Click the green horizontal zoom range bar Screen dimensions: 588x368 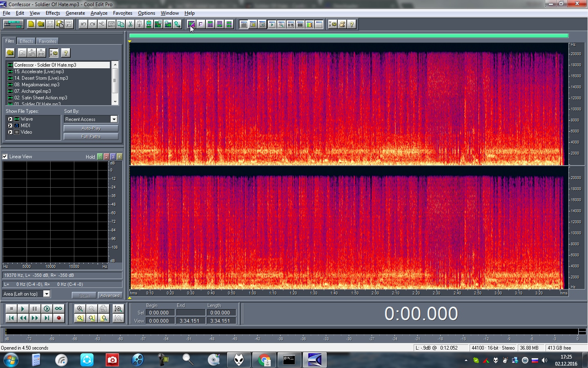349,36
